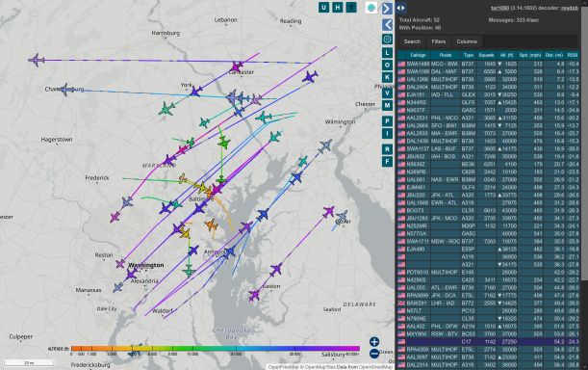Select the pink aircraft over Lancaster
Screen dimensions: 588x370
237,66
